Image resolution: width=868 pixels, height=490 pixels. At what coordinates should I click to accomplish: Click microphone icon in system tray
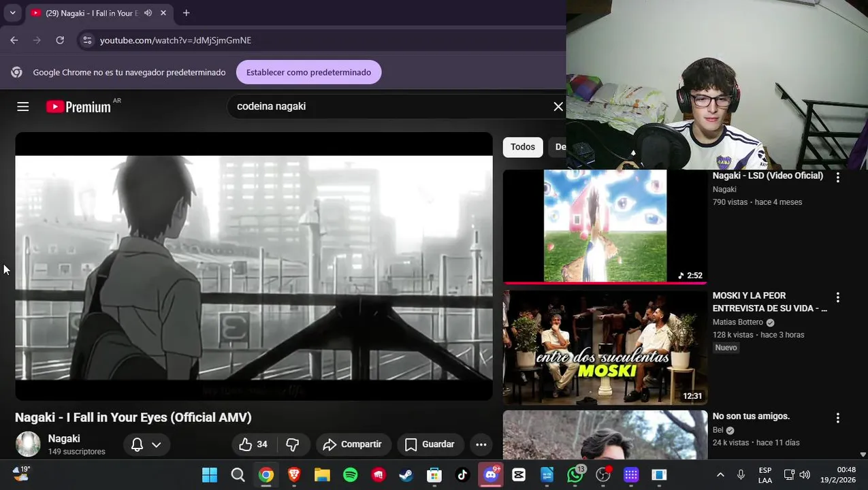tap(741, 475)
